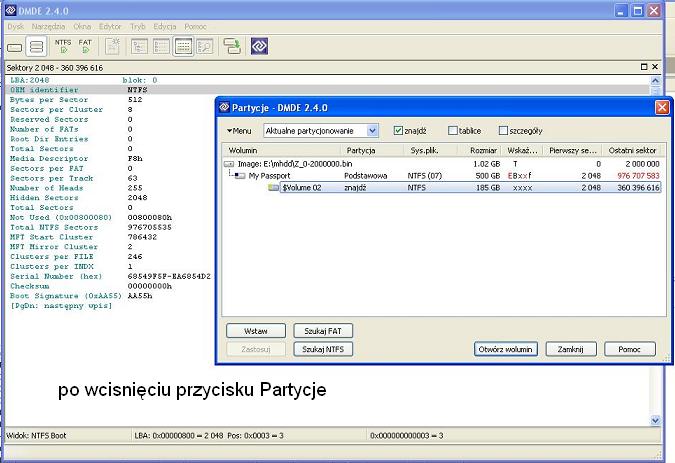Toggle the znajdź checkbox

(398, 130)
